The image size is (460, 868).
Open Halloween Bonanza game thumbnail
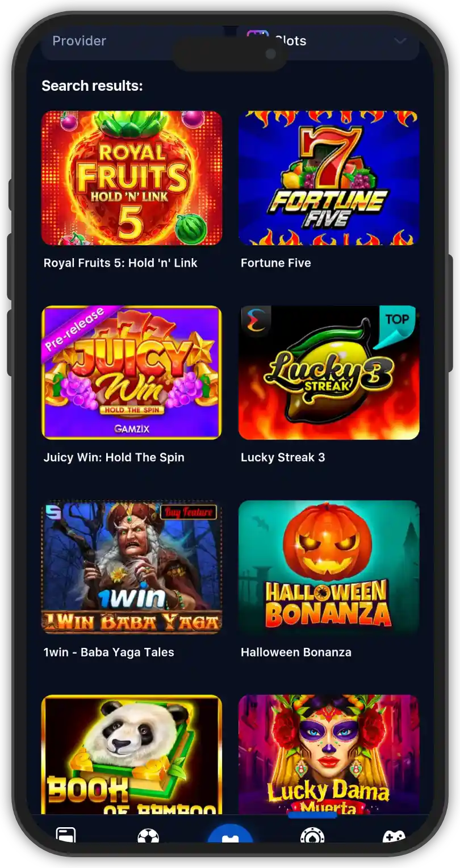tap(329, 567)
